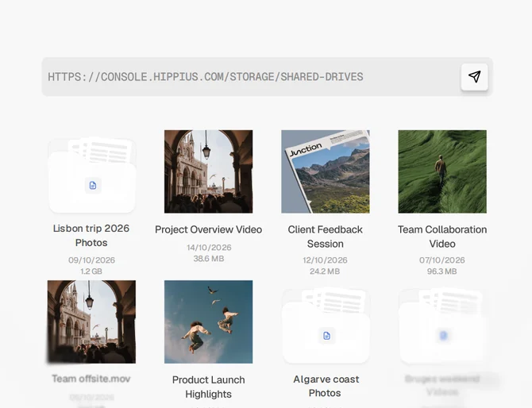Screen dimensions: 532x408
Task: Open the blurred Bruges weekend Videos folder icon
Action: coord(442,325)
